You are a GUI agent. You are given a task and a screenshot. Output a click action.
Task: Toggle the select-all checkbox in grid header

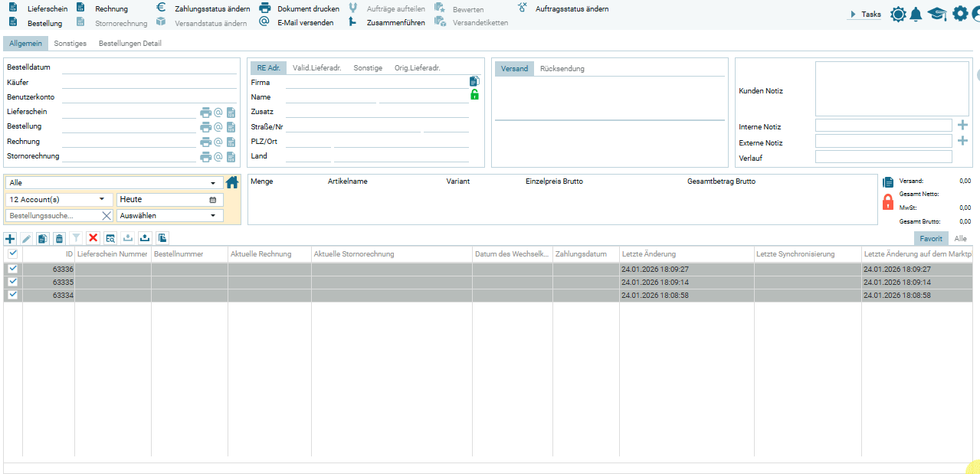(12, 253)
